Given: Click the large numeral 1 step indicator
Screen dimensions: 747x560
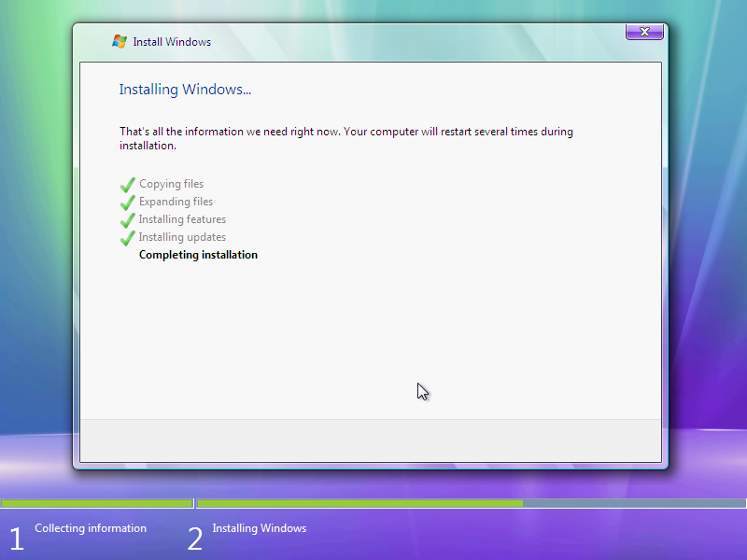Looking at the screenshot, I should point(16,538).
